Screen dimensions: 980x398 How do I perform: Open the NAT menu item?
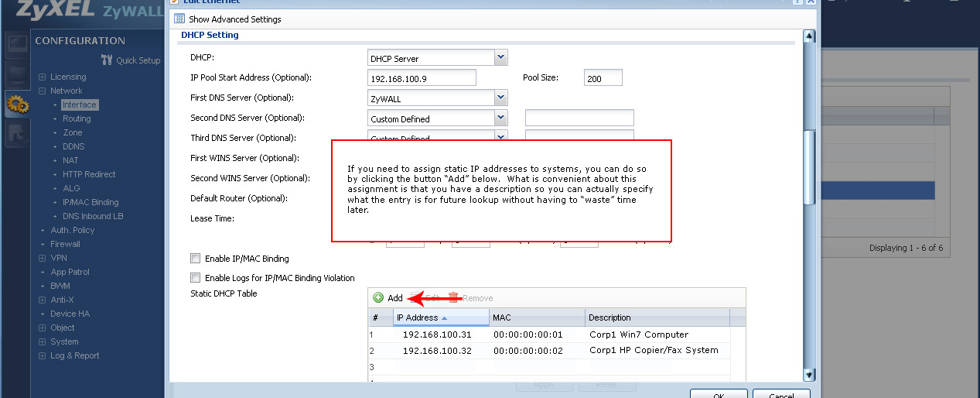[x=70, y=160]
